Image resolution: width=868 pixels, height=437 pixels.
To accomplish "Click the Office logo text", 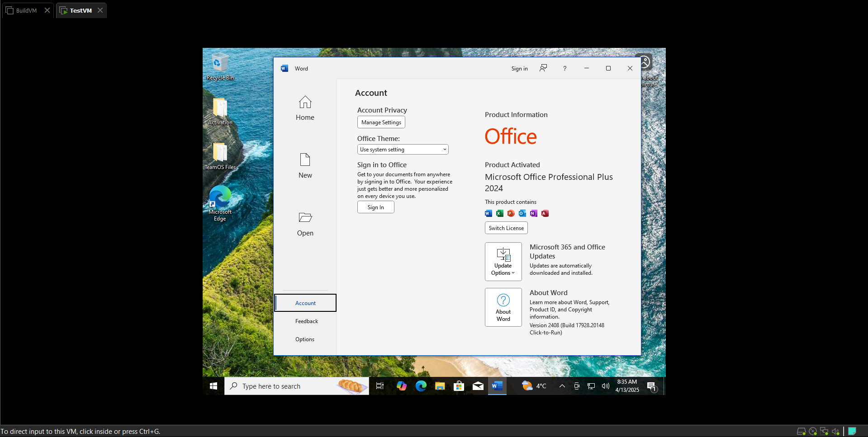I will (x=511, y=136).
